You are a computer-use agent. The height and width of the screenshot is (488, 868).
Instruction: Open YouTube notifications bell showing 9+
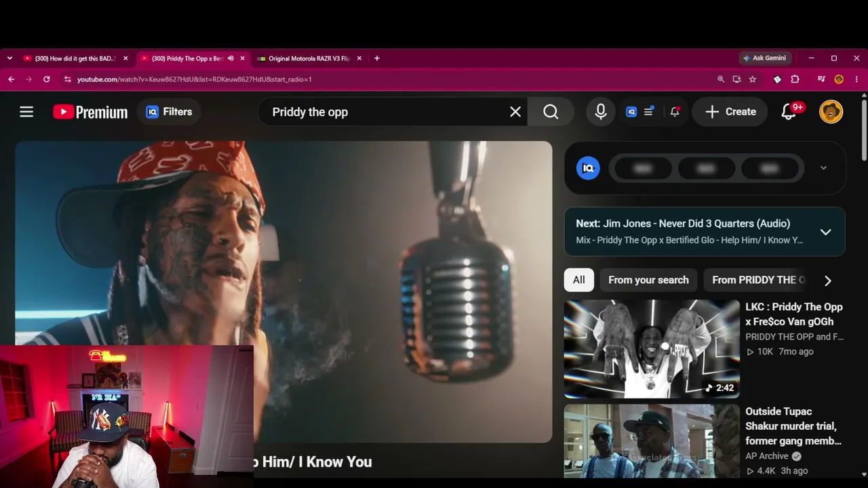click(790, 112)
